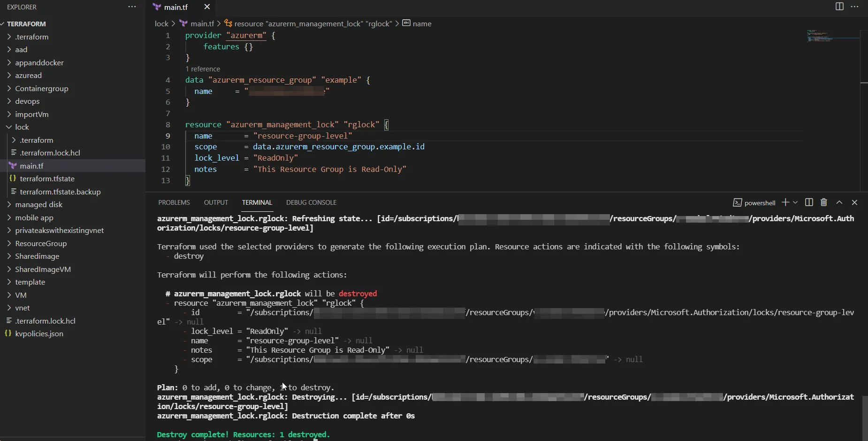This screenshot has width=868, height=441.
Task: Place cursor on line 9 name attribute
Action: pos(203,136)
